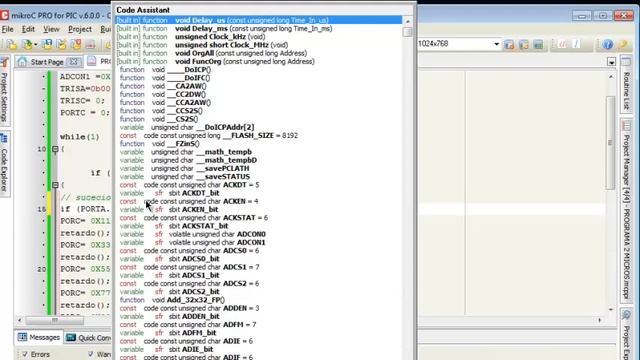
Task: Click the right panel vertical scrollbar thumb
Action: [x=610, y=143]
